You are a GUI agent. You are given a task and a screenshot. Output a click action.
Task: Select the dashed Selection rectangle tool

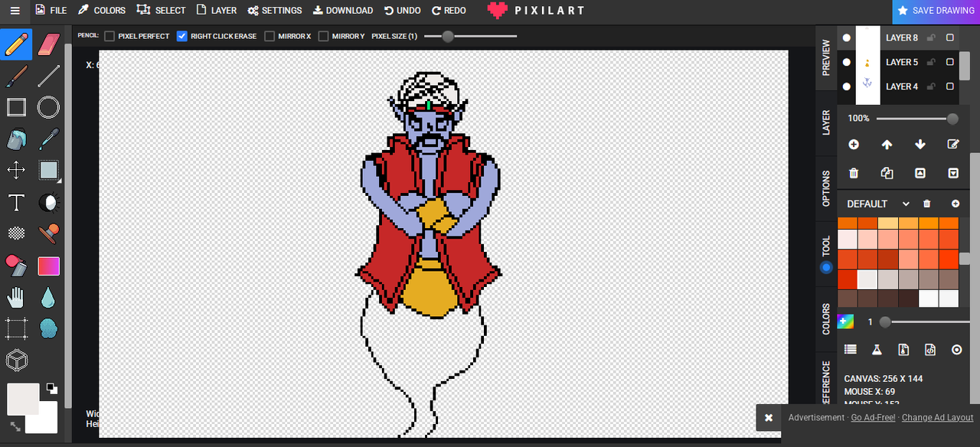pyautogui.click(x=16, y=328)
